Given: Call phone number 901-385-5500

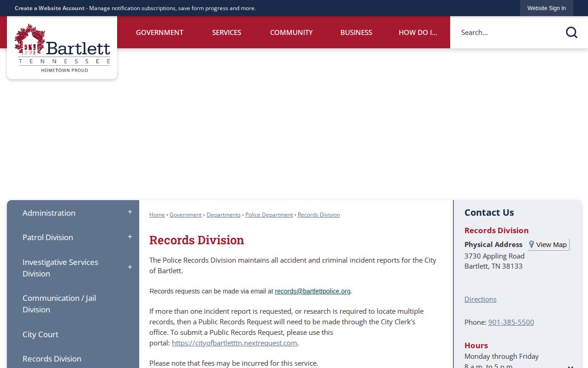Looking at the screenshot, I should point(511,322).
